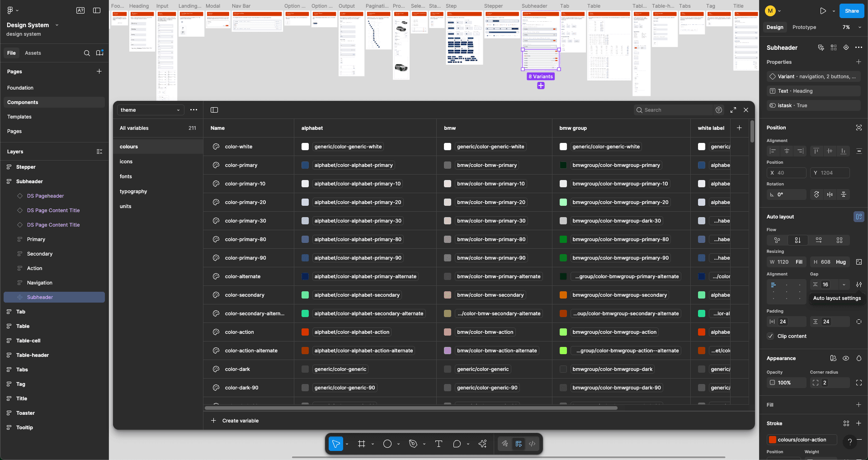
Task: Click the Play presentation icon
Action: click(x=823, y=11)
